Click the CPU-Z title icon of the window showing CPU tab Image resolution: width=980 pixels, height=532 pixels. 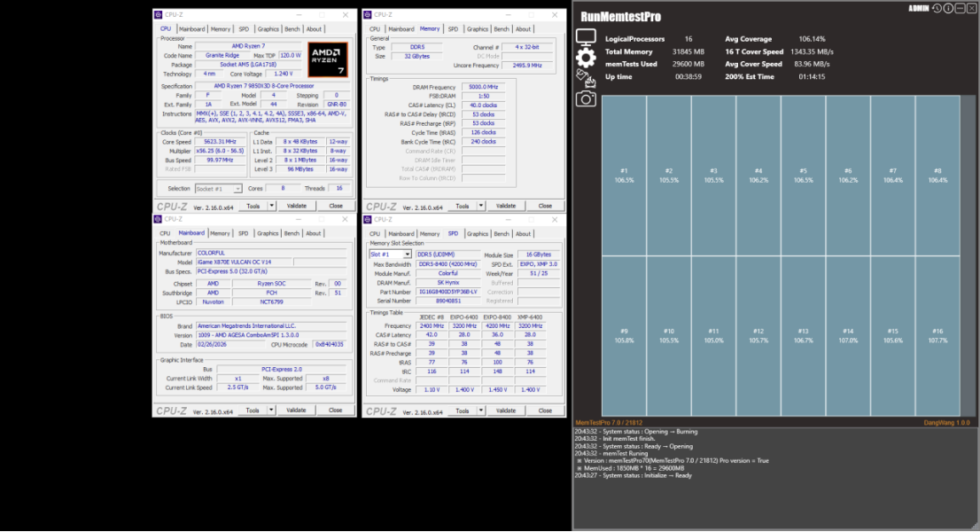click(x=158, y=14)
